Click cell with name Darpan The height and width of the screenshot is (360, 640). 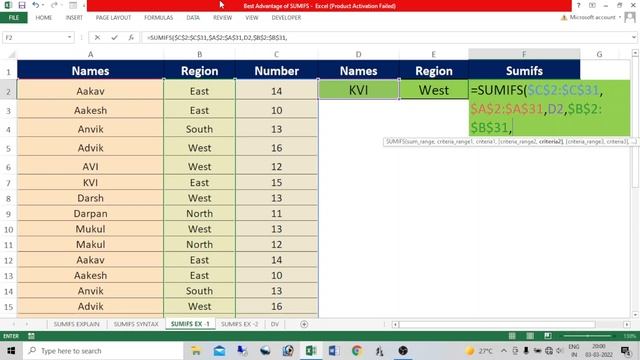tap(90, 214)
